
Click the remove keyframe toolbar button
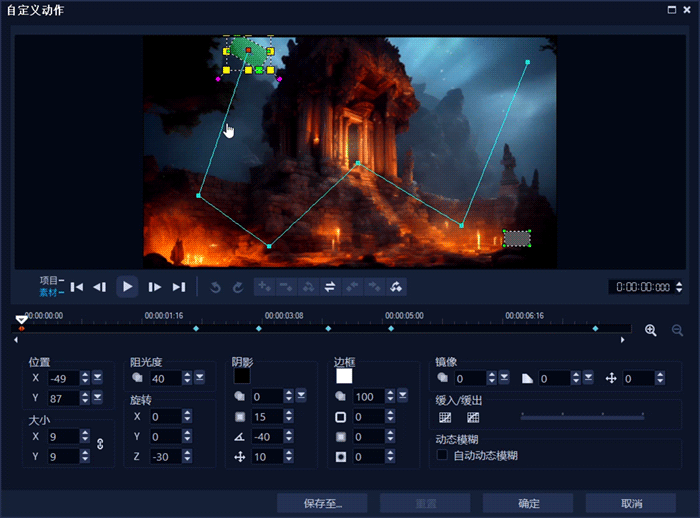click(286, 287)
